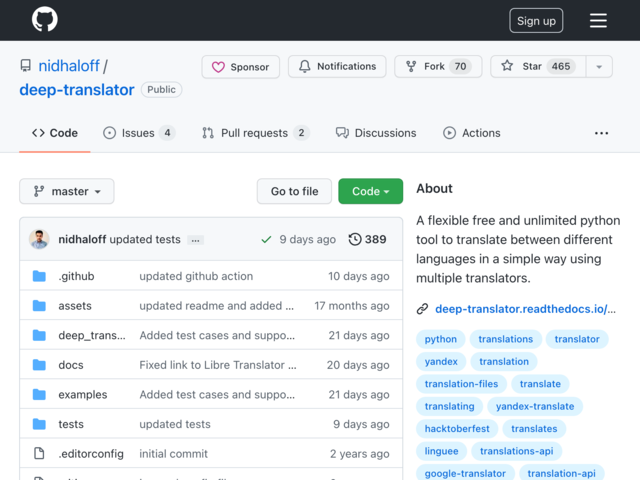The width and height of the screenshot is (640, 480).
Task: Open the tests folder
Action: (x=71, y=424)
